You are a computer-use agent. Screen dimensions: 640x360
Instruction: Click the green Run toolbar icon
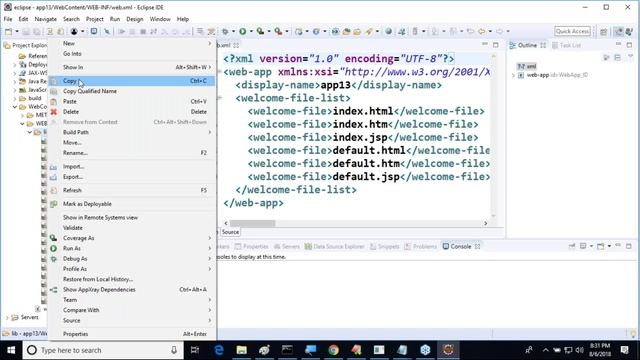(x=243, y=31)
